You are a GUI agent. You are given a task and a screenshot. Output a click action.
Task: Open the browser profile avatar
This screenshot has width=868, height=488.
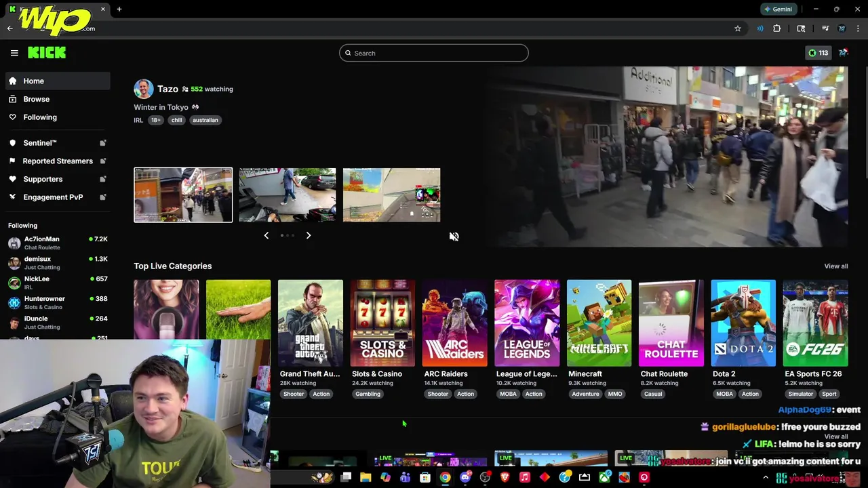point(842,28)
